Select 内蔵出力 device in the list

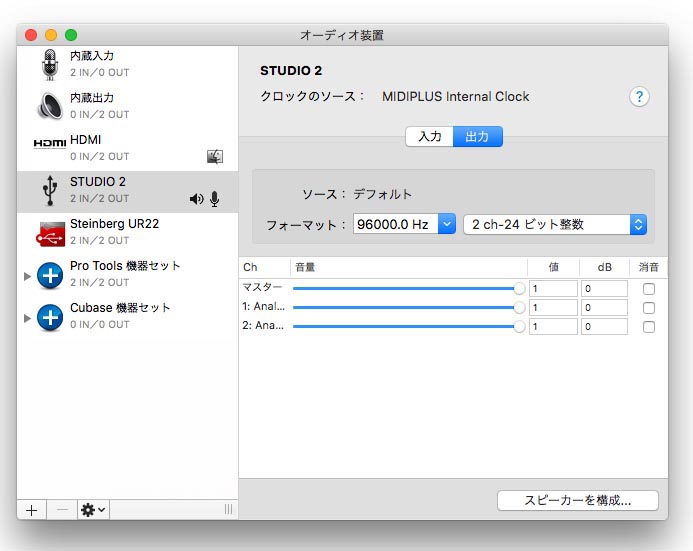127,106
